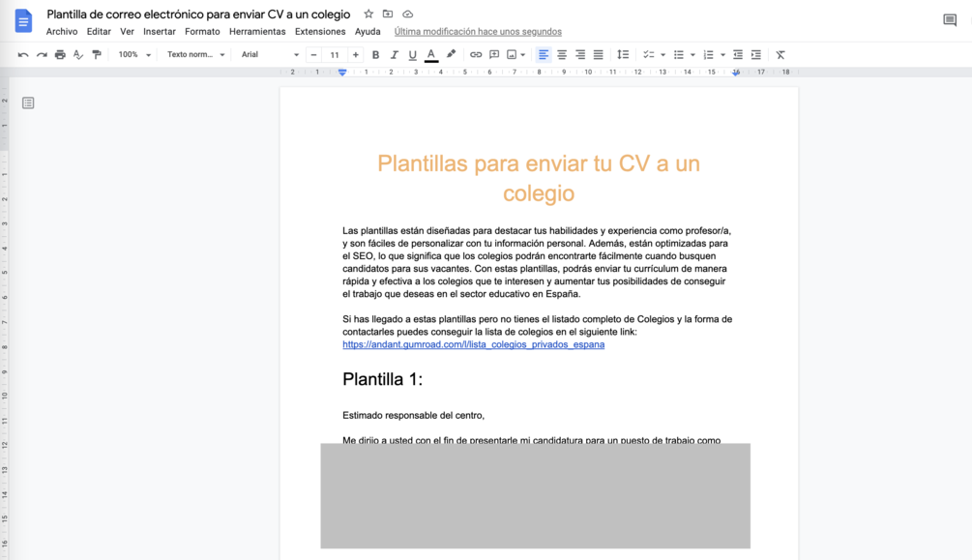This screenshot has height=560, width=972.
Task: Open the Insertar menu
Action: (x=160, y=32)
